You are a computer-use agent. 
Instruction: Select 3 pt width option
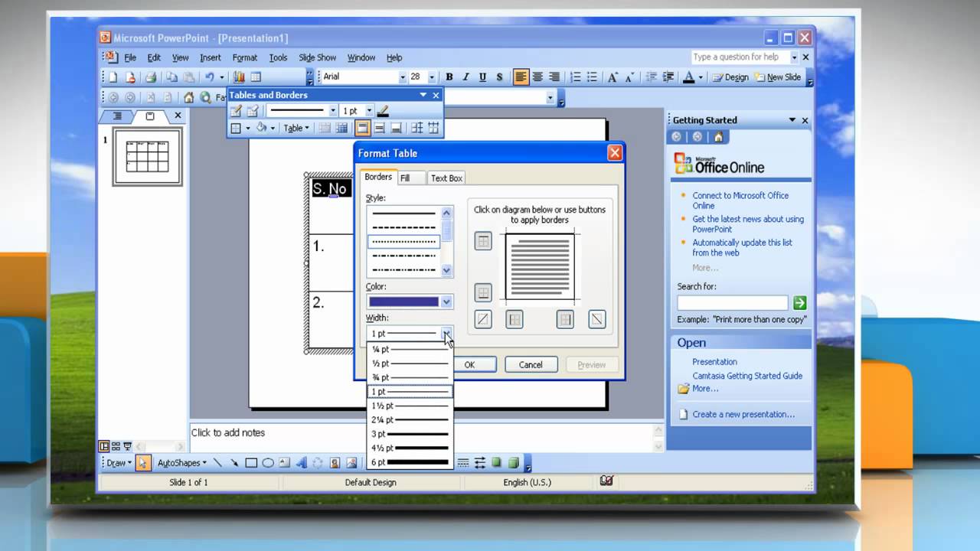point(410,434)
